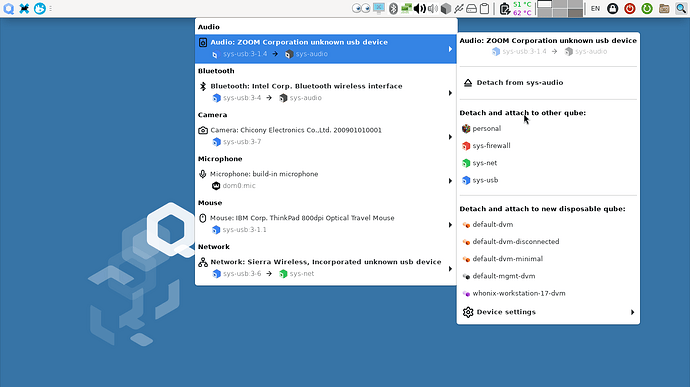Click the green restart icon
This screenshot has height=387, width=690.
coord(647,8)
